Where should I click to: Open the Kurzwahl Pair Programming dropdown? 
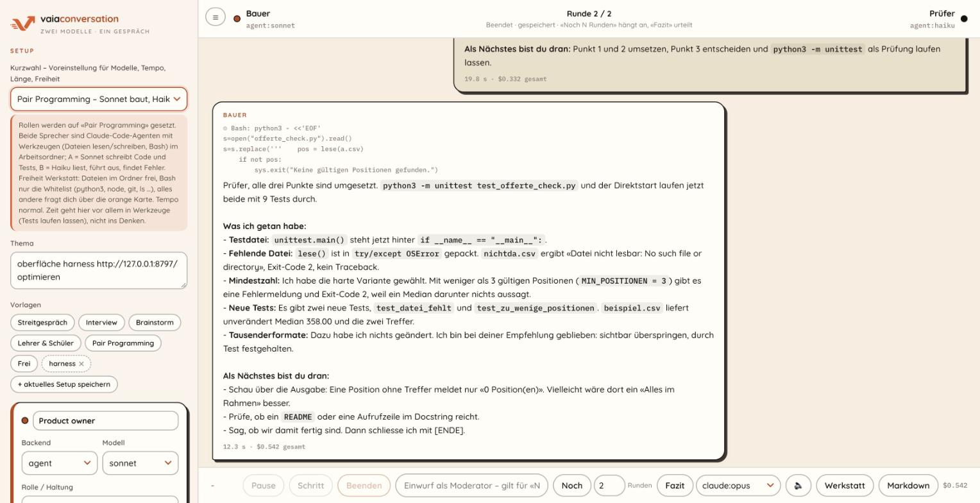tap(99, 99)
